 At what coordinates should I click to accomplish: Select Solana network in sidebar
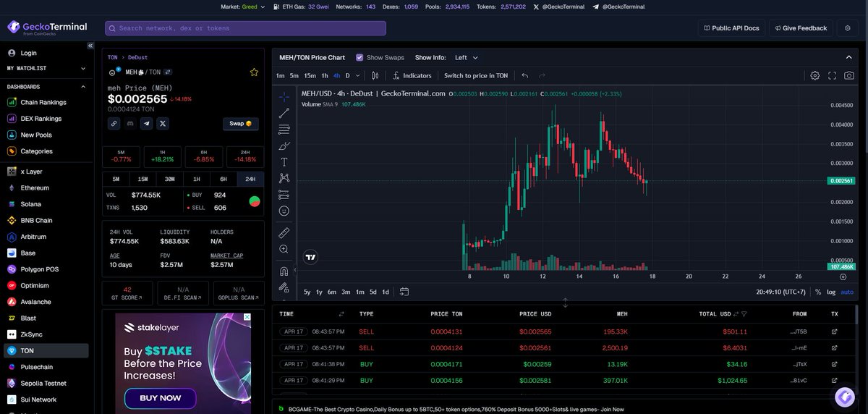(33, 204)
